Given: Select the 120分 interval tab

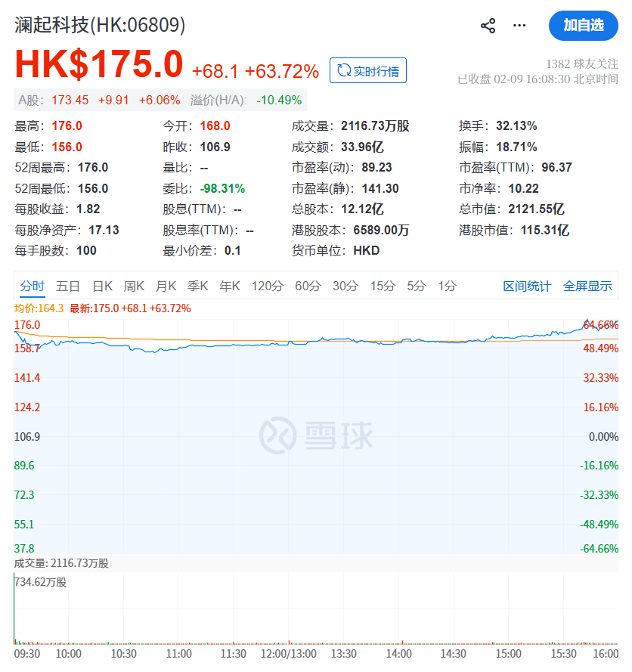Looking at the screenshot, I should (267, 286).
